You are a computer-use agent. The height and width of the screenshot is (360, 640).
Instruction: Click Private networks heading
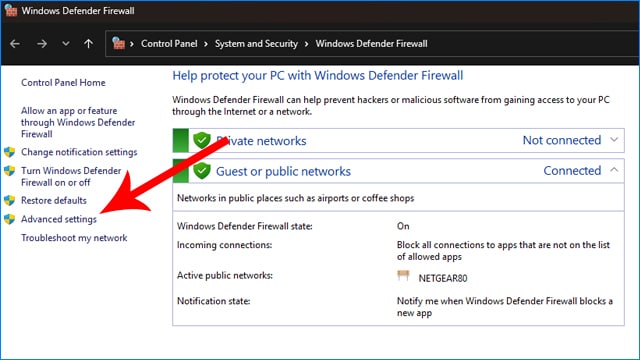pos(261,141)
